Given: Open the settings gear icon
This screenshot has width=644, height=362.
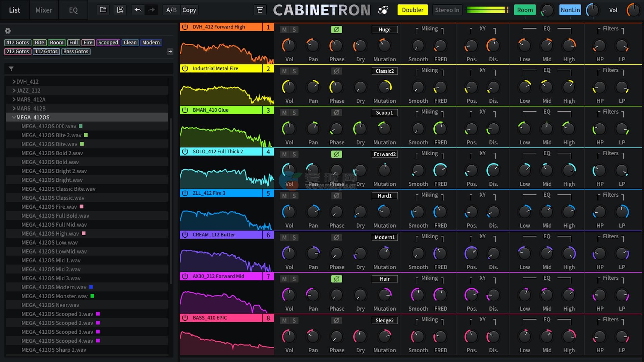Looking at the screenshot, I should [x=8, y=31].
